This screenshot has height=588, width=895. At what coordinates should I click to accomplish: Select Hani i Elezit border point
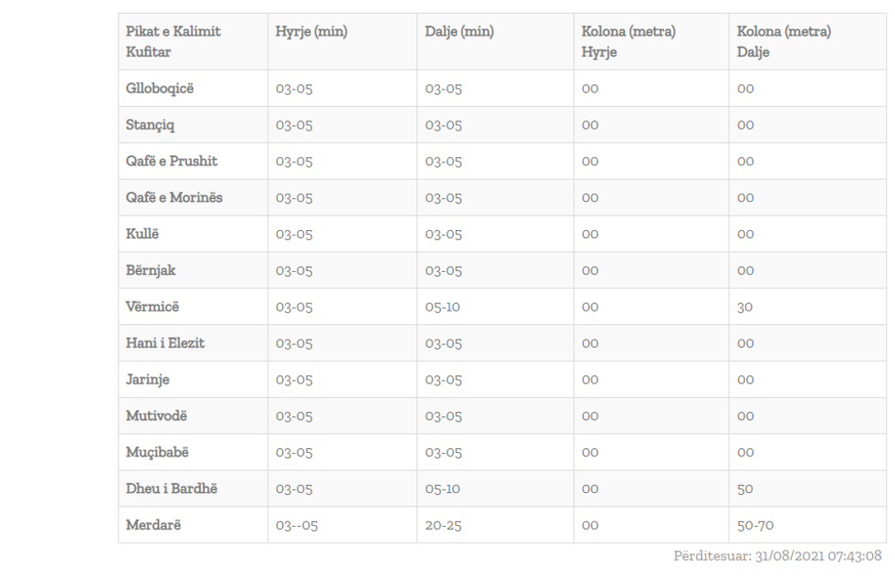coord(165,343)
